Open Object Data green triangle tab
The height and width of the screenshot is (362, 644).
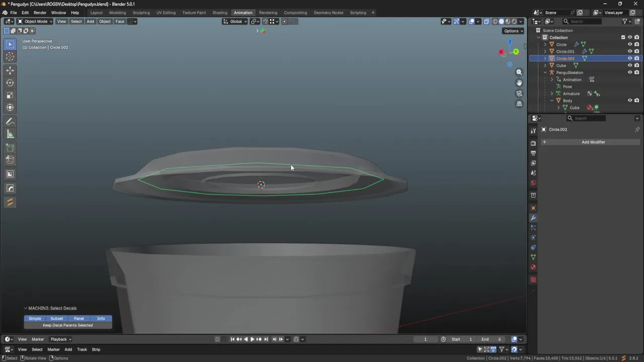[533, 257]
